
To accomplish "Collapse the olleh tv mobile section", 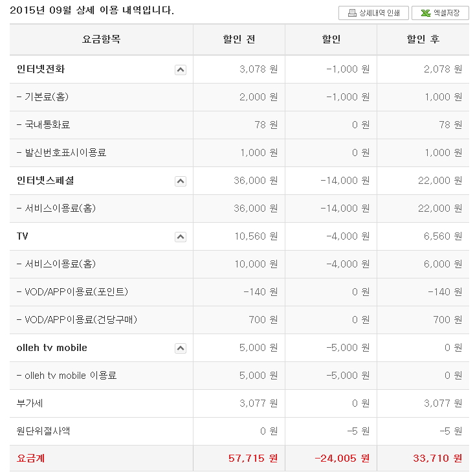I will [x=181, y=348].
